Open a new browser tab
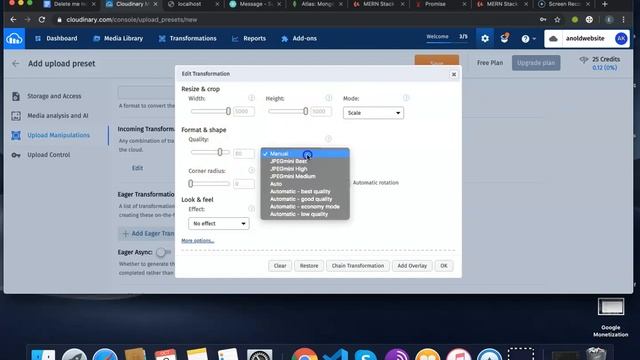Image resolution: width=640 pixels, height=360 pixels. [x=604, y=4]
